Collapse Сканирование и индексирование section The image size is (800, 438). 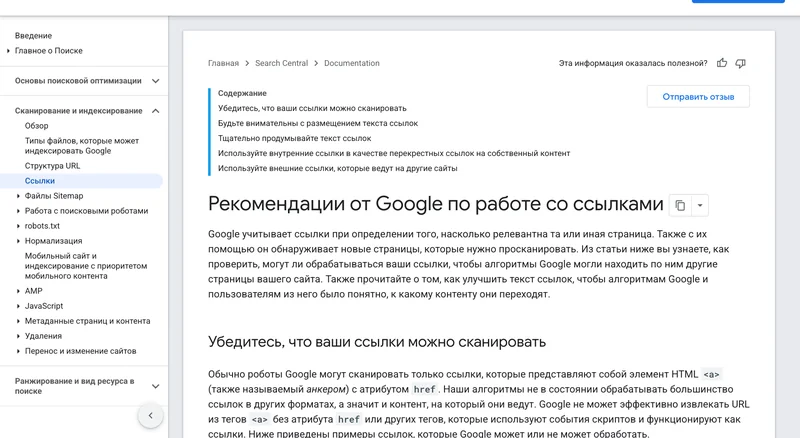pos(156,111)
